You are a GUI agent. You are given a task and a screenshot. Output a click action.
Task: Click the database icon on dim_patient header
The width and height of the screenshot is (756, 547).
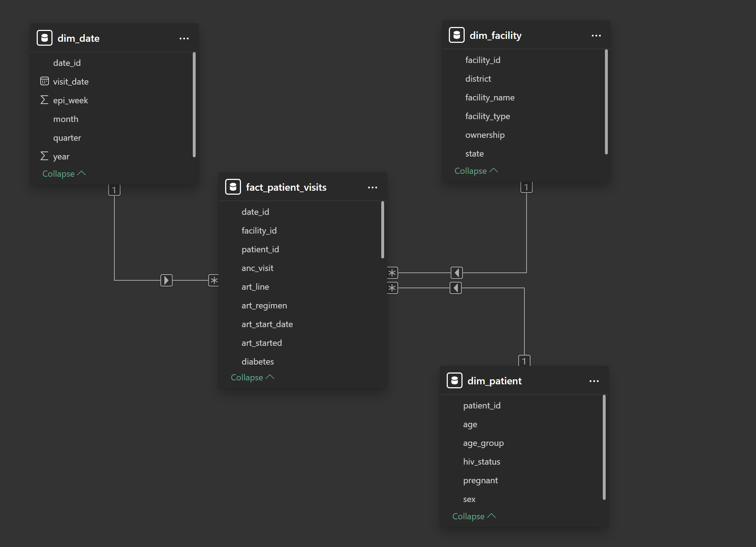(x=455, y=380)
